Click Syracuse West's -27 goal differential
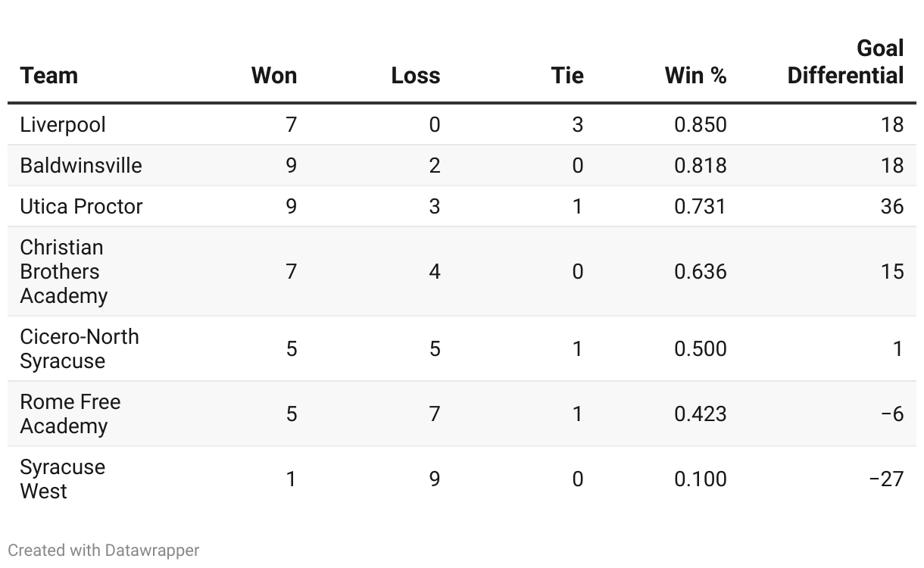Image resolution: width=924 pixels, height=568 pixels. click(886, 479)
